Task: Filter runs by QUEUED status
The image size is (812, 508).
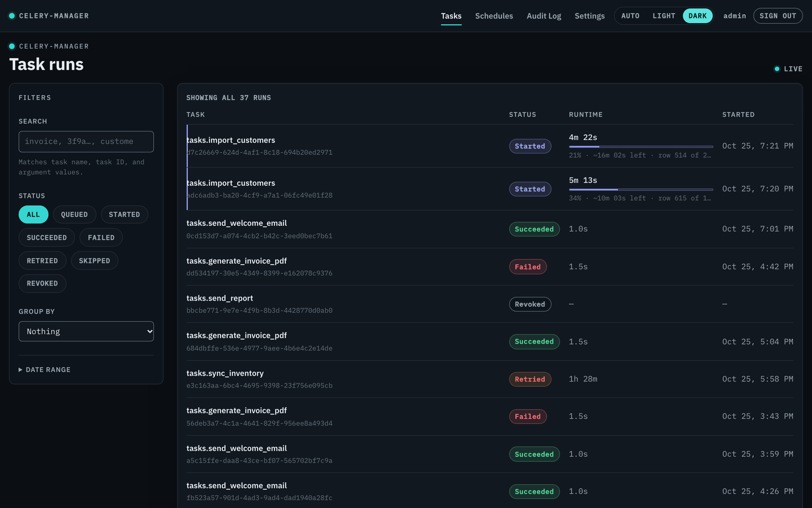Action: click(x=74, y=214)
